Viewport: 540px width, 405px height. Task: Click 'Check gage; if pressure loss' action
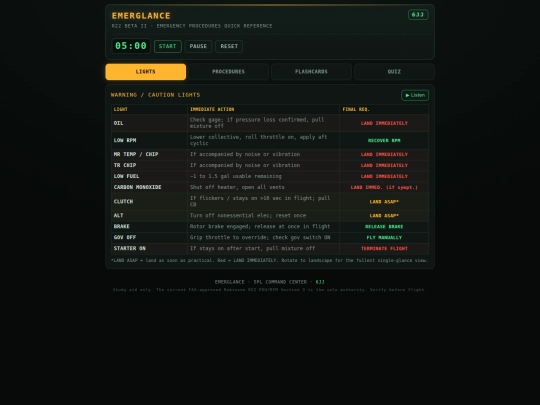pyautogui.click(x=257, y=123)
